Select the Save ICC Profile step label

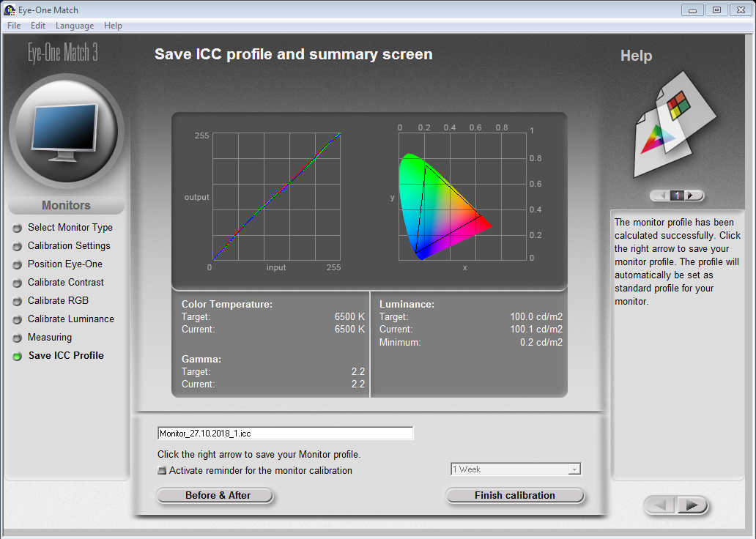coord(66,355)
